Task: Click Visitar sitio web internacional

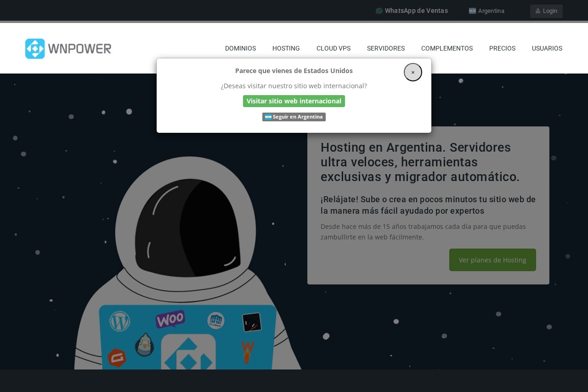Action: 294,101
